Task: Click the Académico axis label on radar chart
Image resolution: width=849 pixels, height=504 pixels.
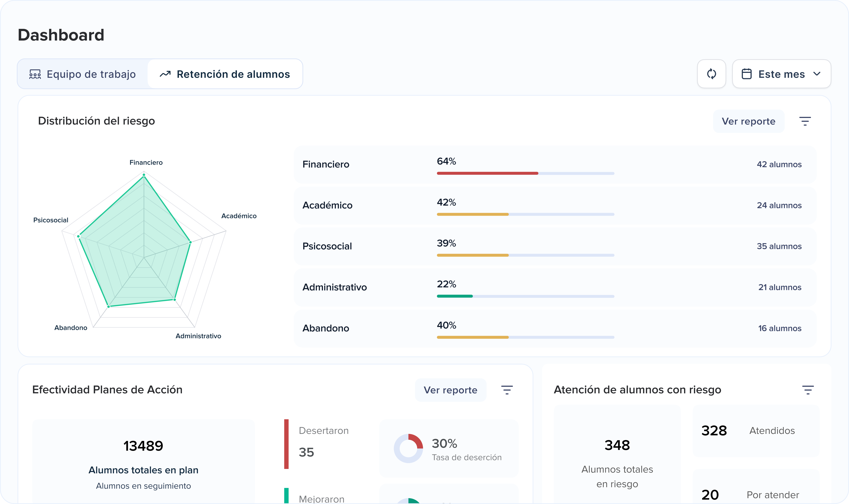Action: click(x=239, y=216)
